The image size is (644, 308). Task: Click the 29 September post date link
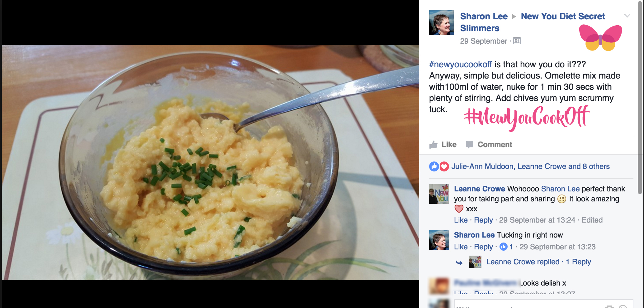pyautogui.click(x=484, y=41)
